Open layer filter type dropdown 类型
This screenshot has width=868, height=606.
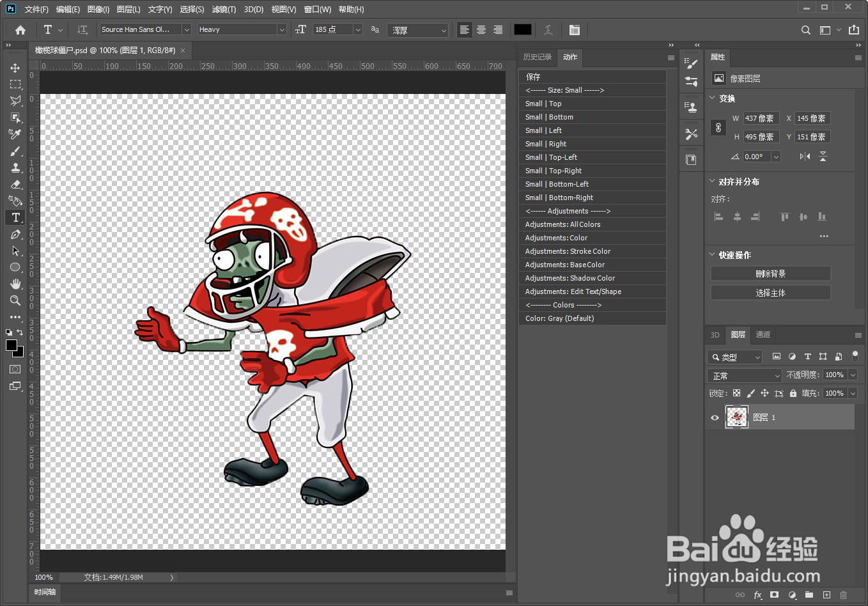(735, 357)
